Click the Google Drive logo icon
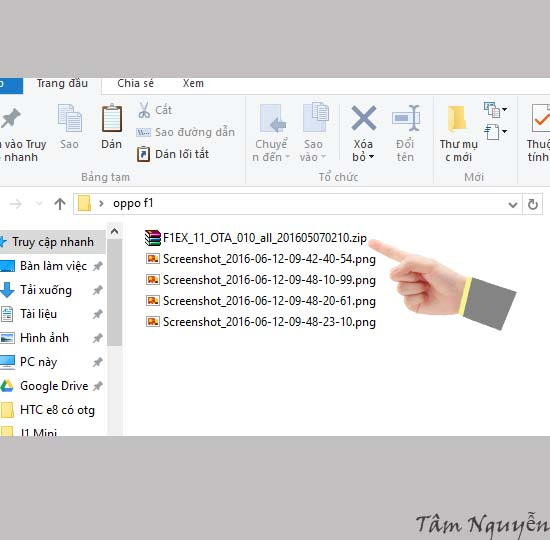Screen dimensions: 550x540 7,386
